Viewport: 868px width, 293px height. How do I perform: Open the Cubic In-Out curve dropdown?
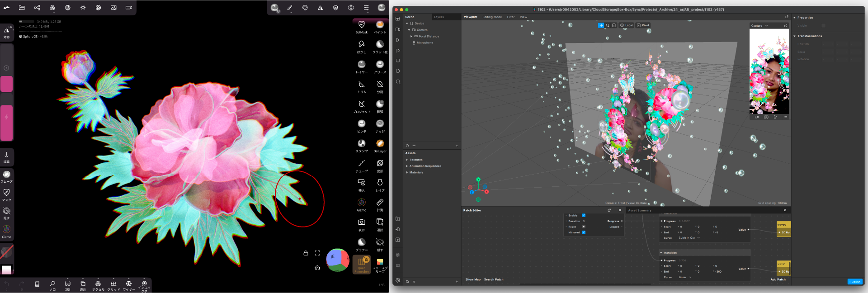pos(689,238)
